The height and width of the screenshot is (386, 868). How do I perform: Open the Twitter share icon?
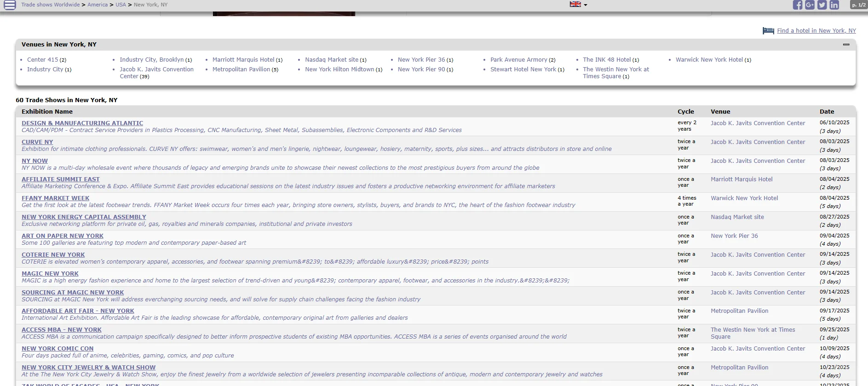click(x=822, y=5)
